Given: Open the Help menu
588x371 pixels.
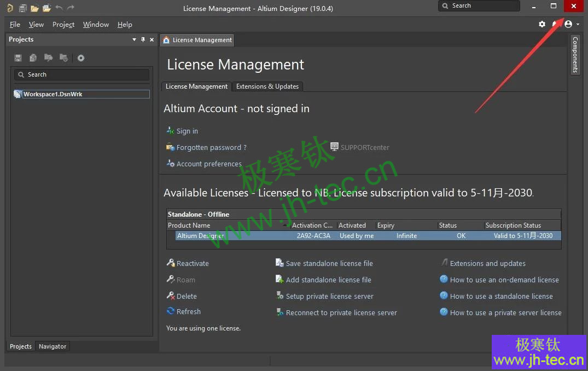Looking at the screenshot, I should click(125, 25).
